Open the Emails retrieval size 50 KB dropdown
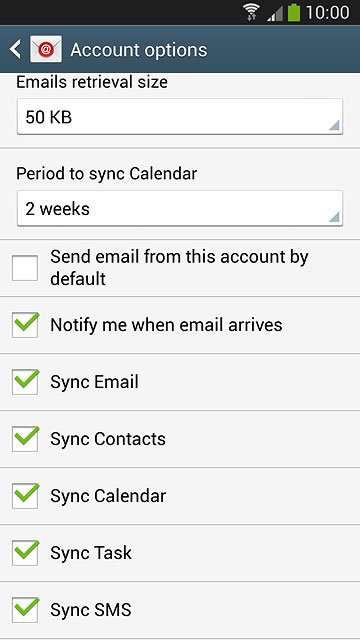 [180, 117]
